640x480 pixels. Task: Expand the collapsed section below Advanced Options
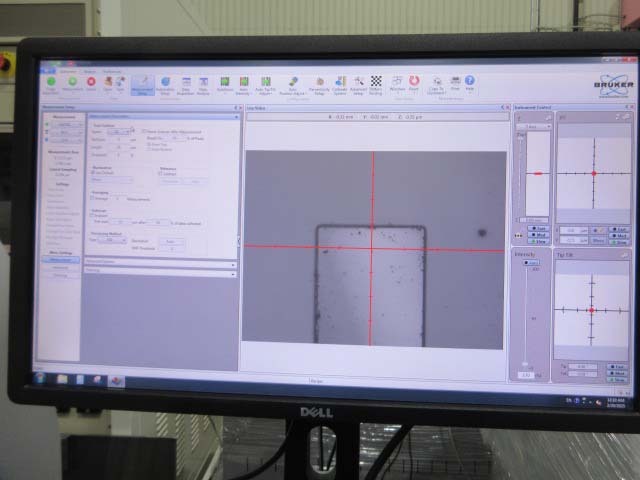pos(160,270)
